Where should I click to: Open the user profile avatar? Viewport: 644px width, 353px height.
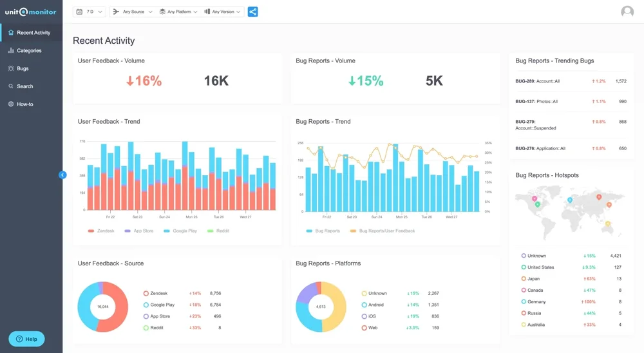point(627,12)
